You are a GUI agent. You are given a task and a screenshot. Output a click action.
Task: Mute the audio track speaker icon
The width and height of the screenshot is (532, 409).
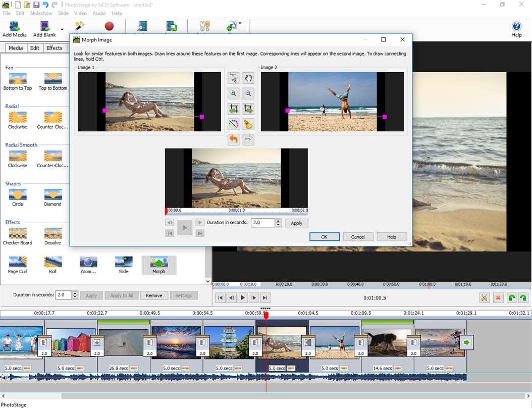point(5,377)
